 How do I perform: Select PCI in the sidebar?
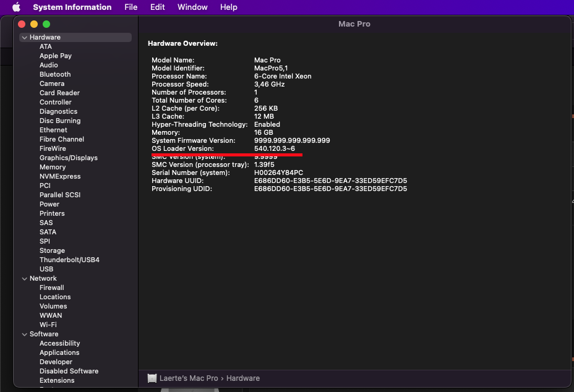[x=45, y=185]
